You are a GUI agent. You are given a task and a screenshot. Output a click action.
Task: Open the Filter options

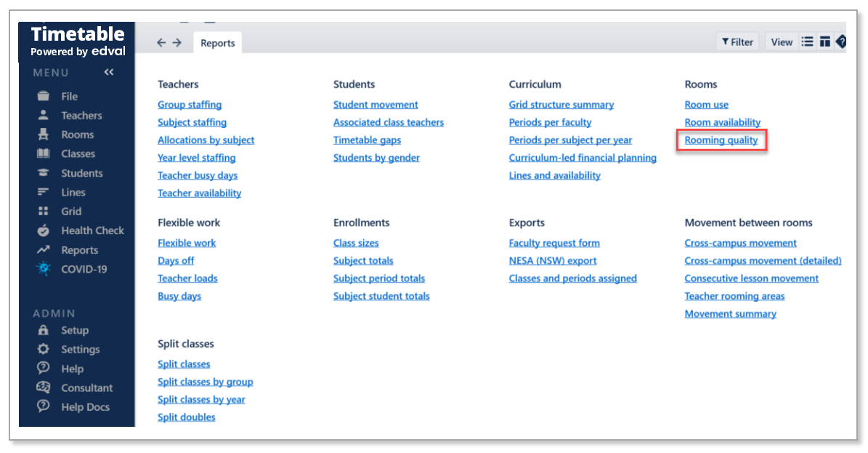tap(737, 42)
